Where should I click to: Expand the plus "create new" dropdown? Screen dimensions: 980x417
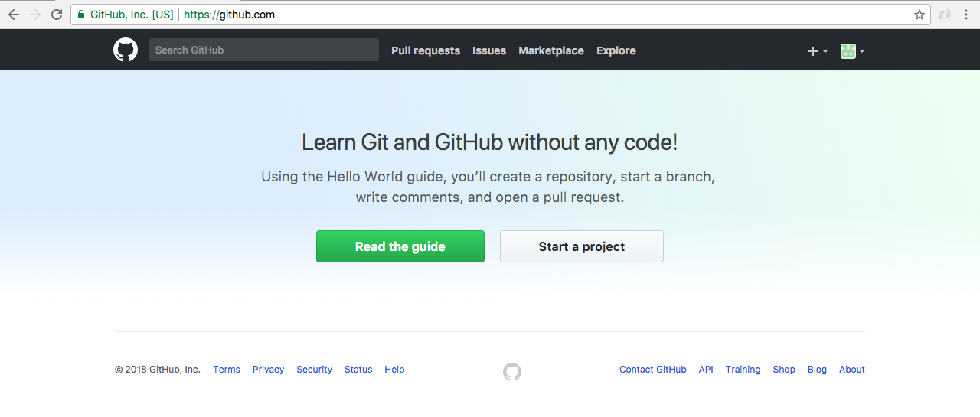818,51
